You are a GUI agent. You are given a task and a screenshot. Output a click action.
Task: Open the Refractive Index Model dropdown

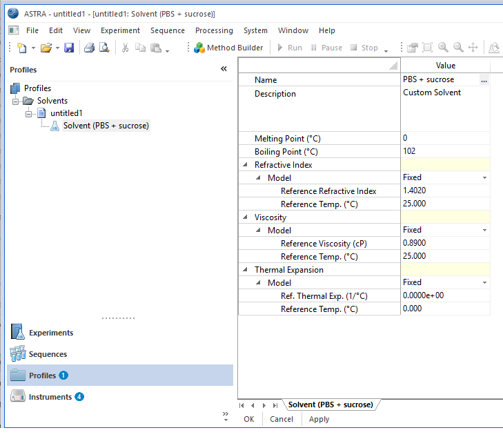(484, 178)
